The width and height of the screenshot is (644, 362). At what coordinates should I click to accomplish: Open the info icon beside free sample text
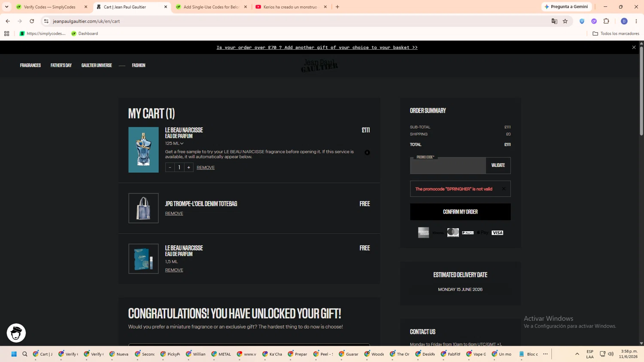[x=367, y=152]
